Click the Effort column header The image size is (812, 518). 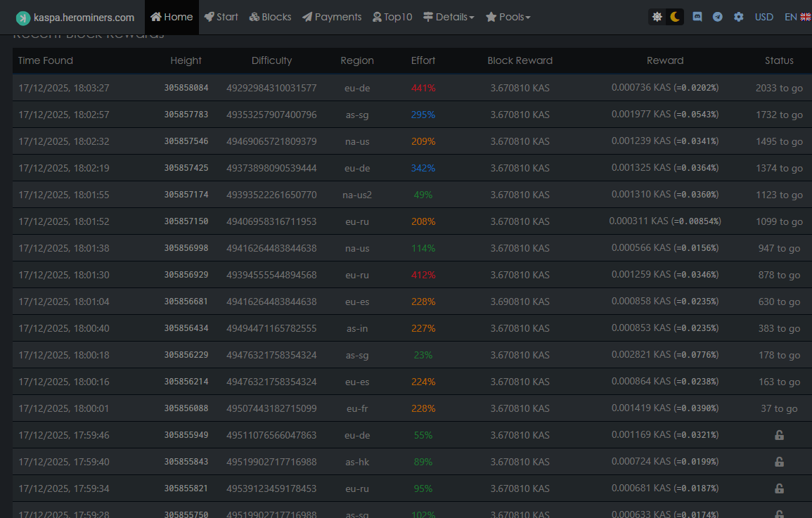tap(423, 60)
